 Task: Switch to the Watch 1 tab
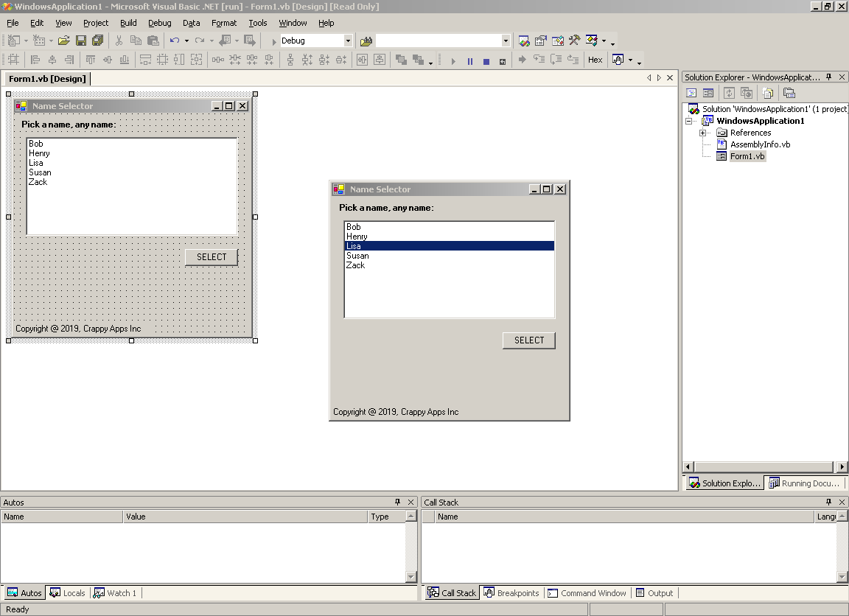coord(115,593)
